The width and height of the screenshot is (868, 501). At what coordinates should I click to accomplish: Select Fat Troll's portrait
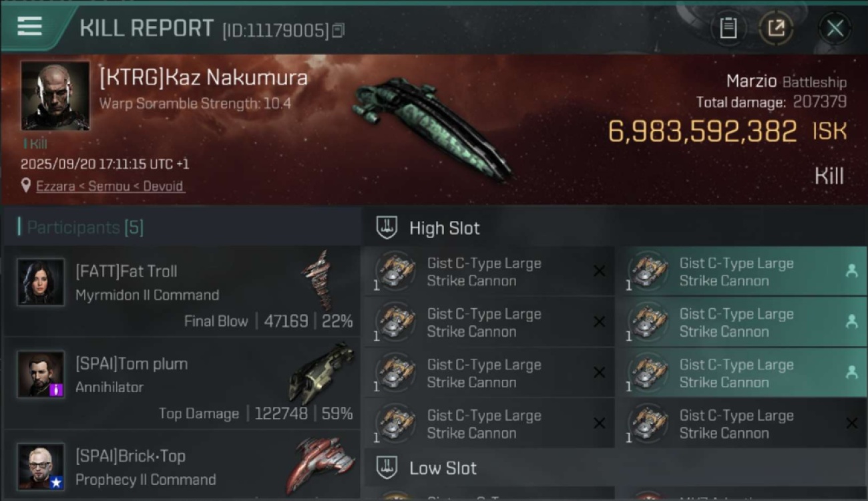coord(41,282)
